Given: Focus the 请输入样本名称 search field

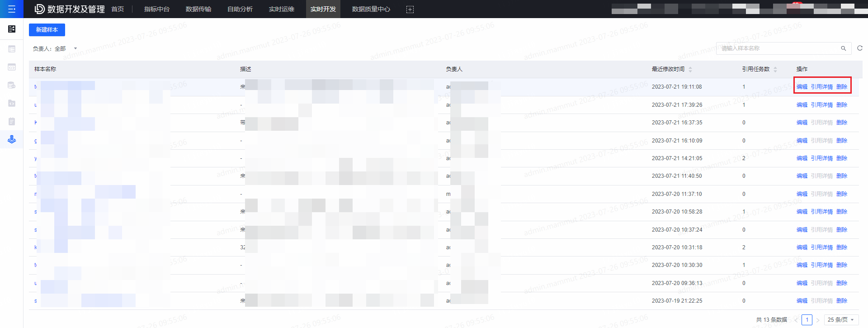Looking at the screenshot, I should pyautogui.click(x=784, y=48).
